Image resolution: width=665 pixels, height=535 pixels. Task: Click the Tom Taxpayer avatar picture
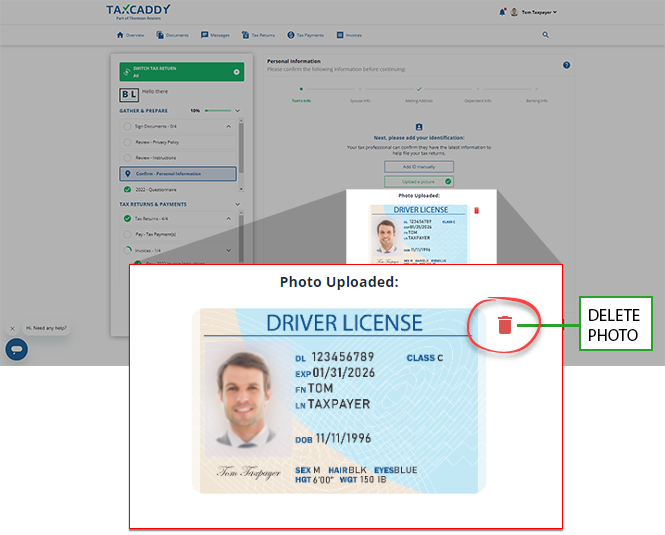(514, 12)
